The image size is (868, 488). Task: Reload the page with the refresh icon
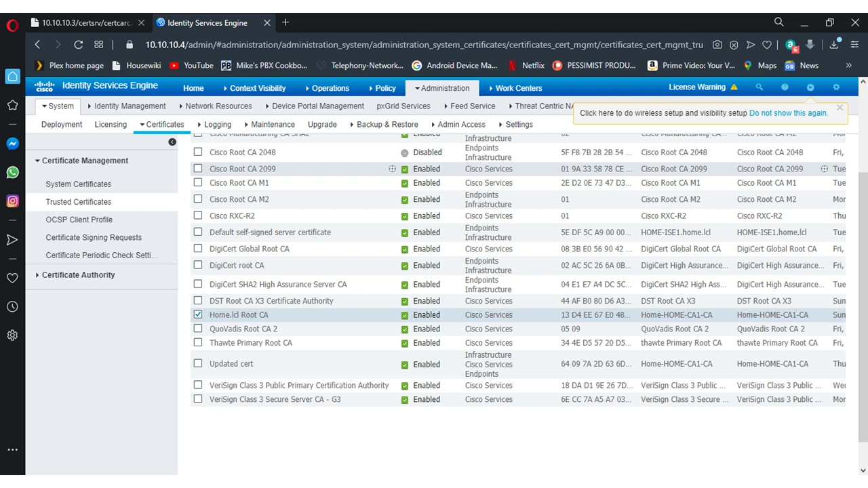pos(79,45)
